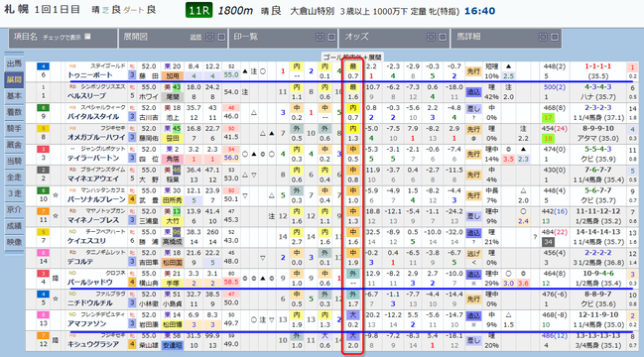644x357 pixels.
Task: Click 先行 badge on トウニーボート row
Action: 473,71
